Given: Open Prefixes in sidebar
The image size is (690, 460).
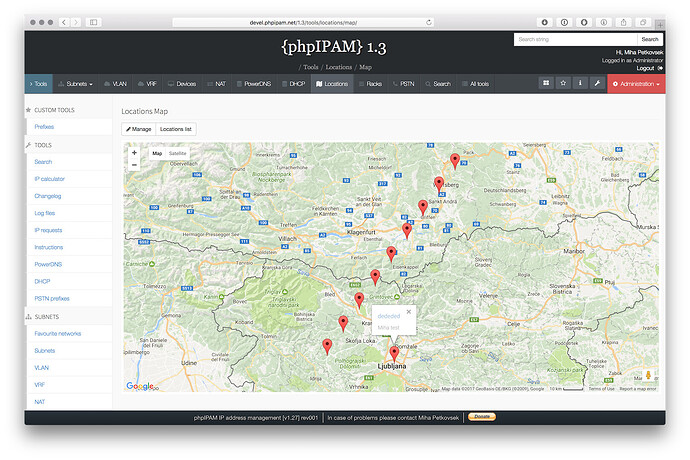Looking at the screenshot, I should click(x=44, y=127).
